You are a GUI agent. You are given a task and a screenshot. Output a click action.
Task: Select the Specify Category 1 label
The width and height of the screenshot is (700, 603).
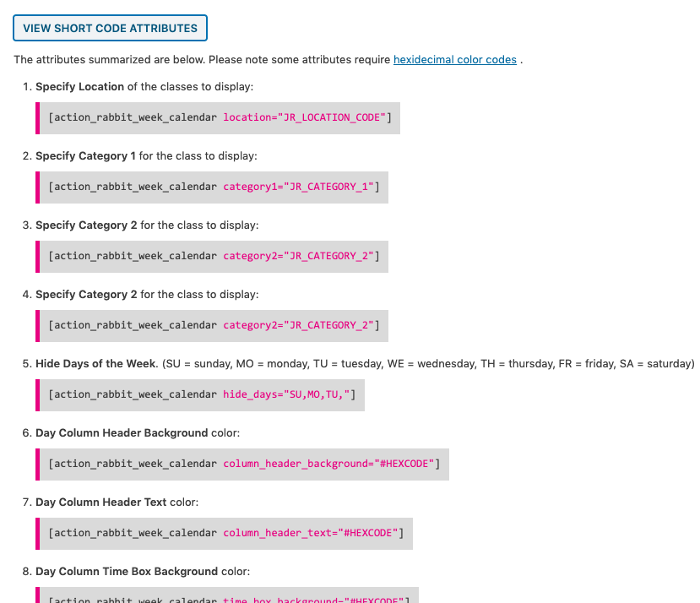(85, 156)
